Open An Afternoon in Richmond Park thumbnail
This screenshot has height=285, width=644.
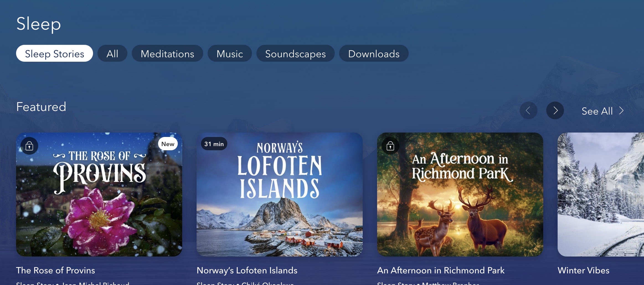(460, 194)
